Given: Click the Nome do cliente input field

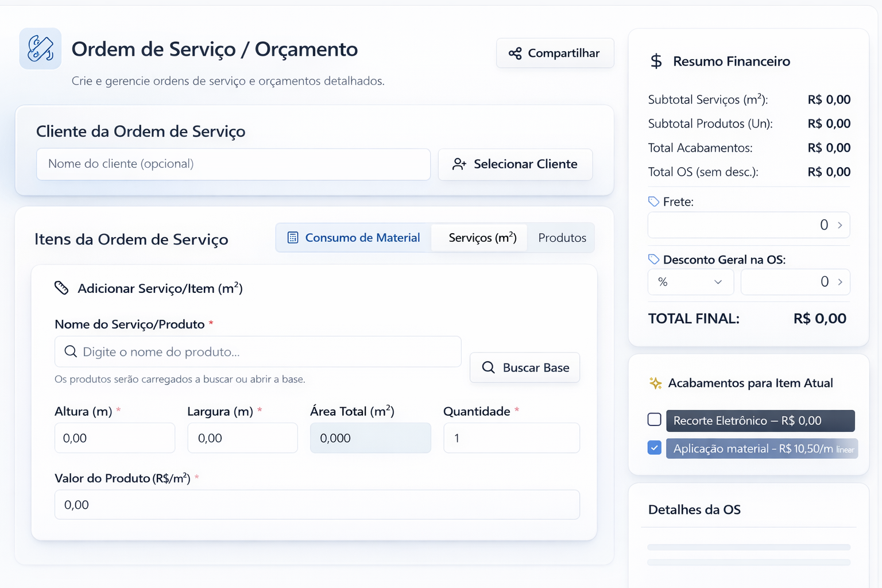Looking at the screenshot, I should pyautogui.click(x=233, y=164).
